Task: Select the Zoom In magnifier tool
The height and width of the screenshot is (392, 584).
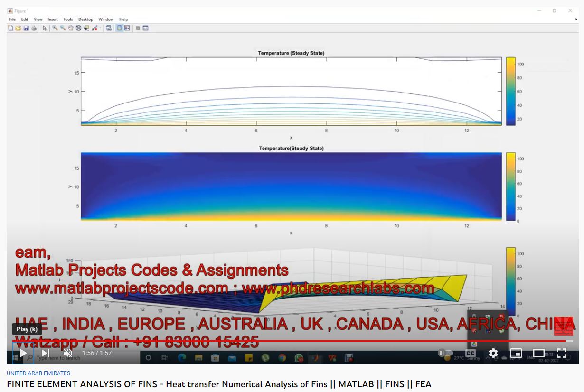Action: [55, 28]
